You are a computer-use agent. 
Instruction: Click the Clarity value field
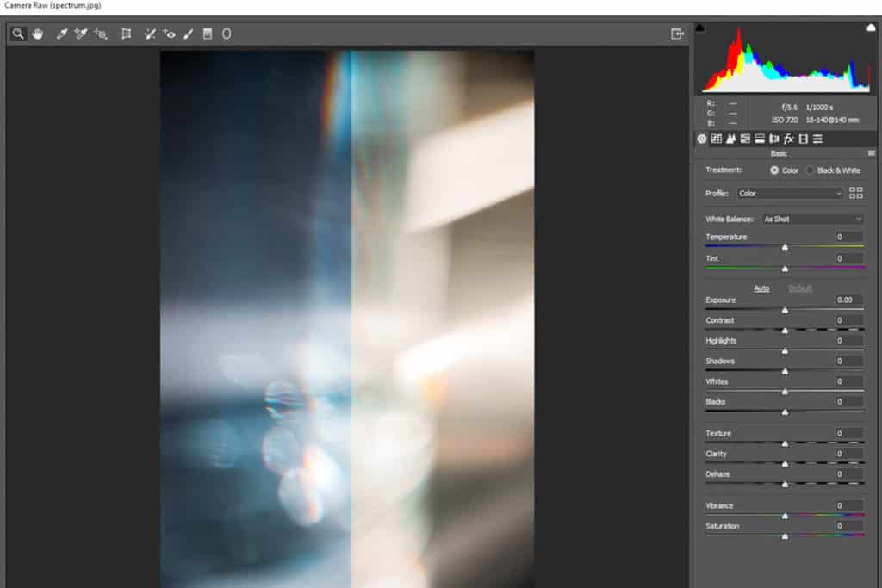click(848, 454)
